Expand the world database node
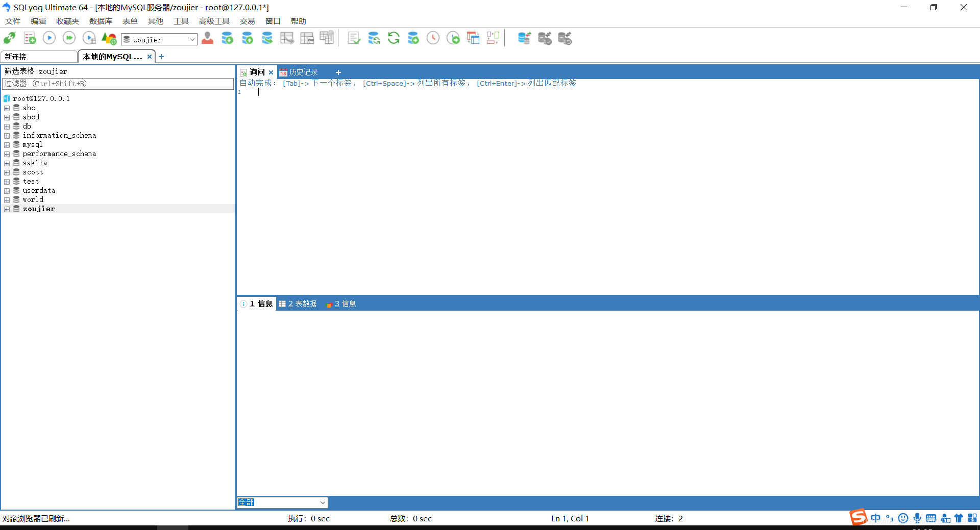Image resolution: width=980 pixels, height=530 pixels. coord(7,200)
